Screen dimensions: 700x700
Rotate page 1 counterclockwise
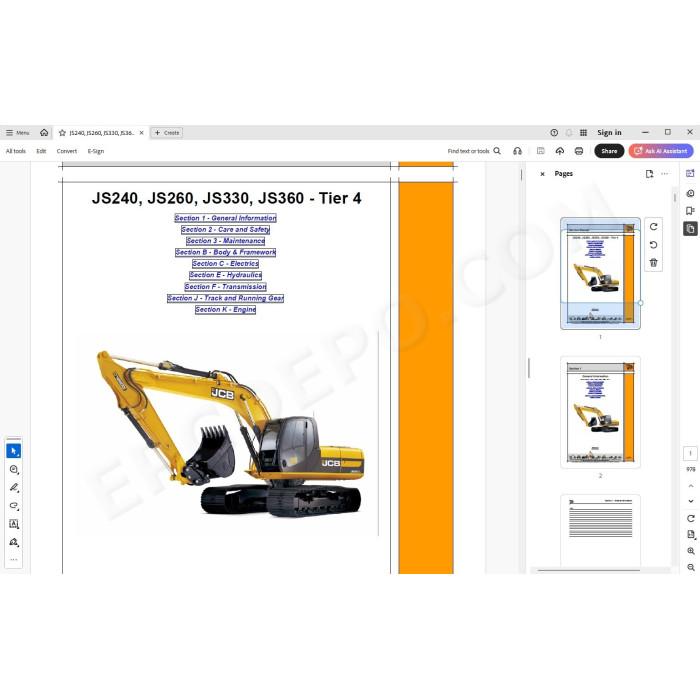(x=654, y=245)
